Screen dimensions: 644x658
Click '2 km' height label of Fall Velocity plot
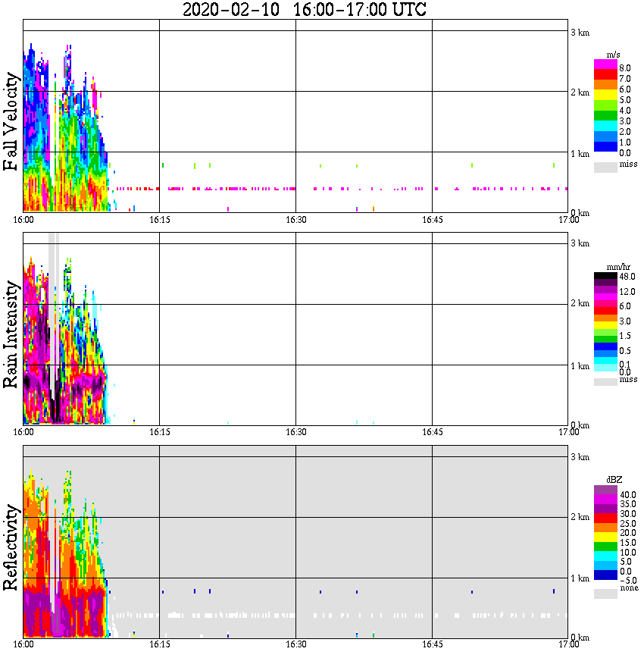pos(580,92)
